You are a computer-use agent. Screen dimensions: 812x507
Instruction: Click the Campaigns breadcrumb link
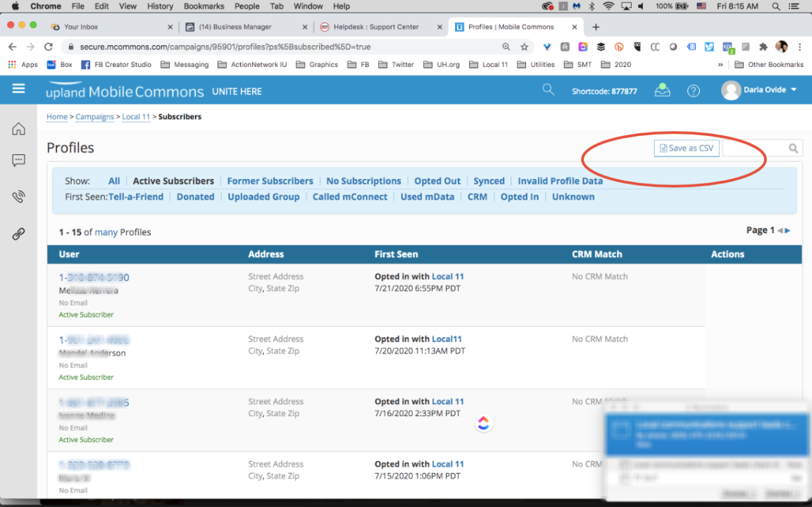pos(95,117)
